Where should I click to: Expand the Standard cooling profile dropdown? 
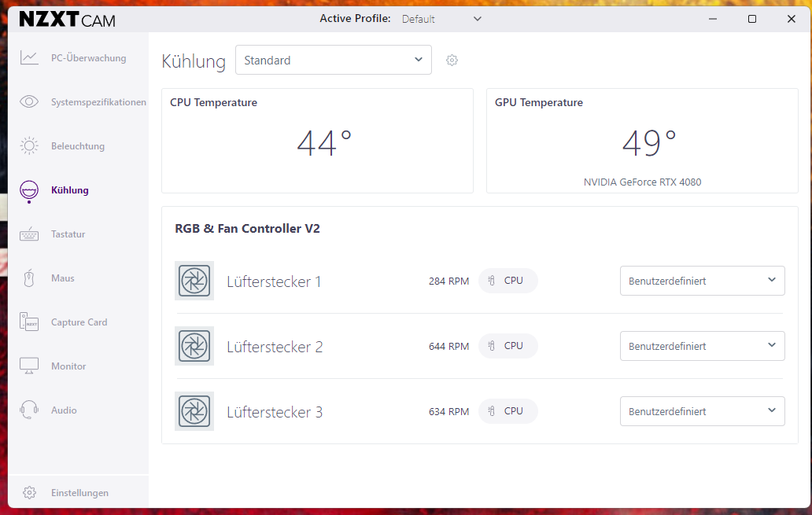(334, 60)
